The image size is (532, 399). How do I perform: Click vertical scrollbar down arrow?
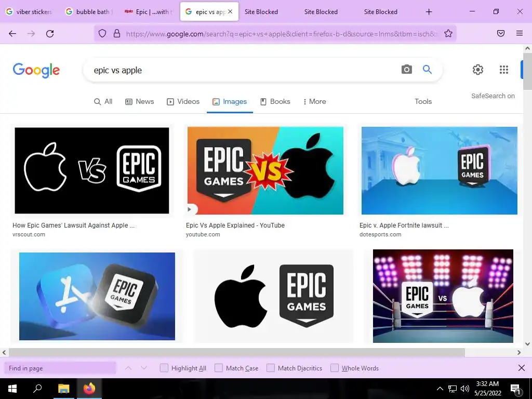tap(527, 344)
